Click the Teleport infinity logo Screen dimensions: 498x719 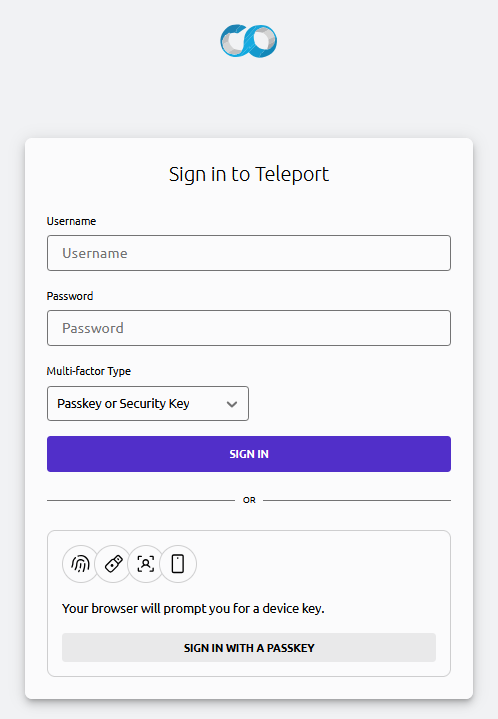[x=249, y=41]
